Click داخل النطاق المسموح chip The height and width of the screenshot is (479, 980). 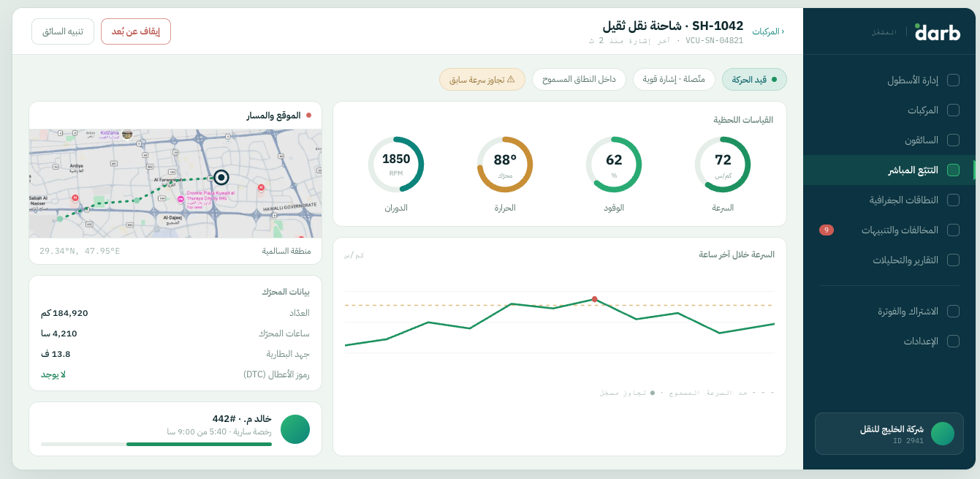579,79
